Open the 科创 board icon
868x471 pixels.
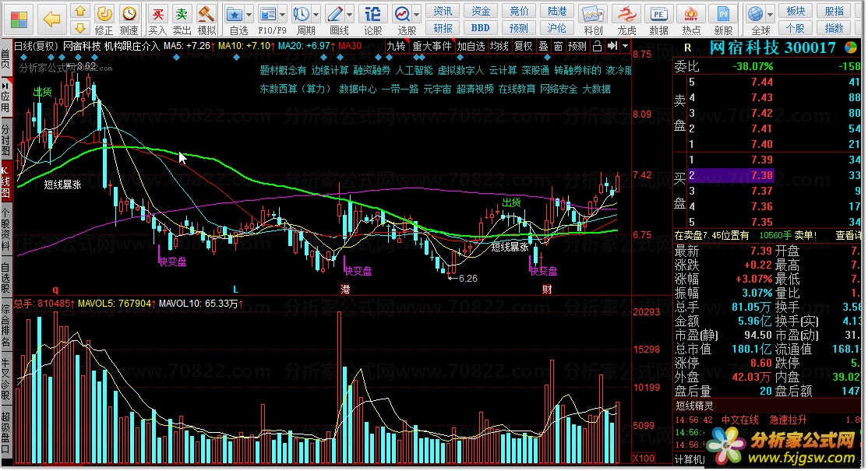(x=593, y=14)
